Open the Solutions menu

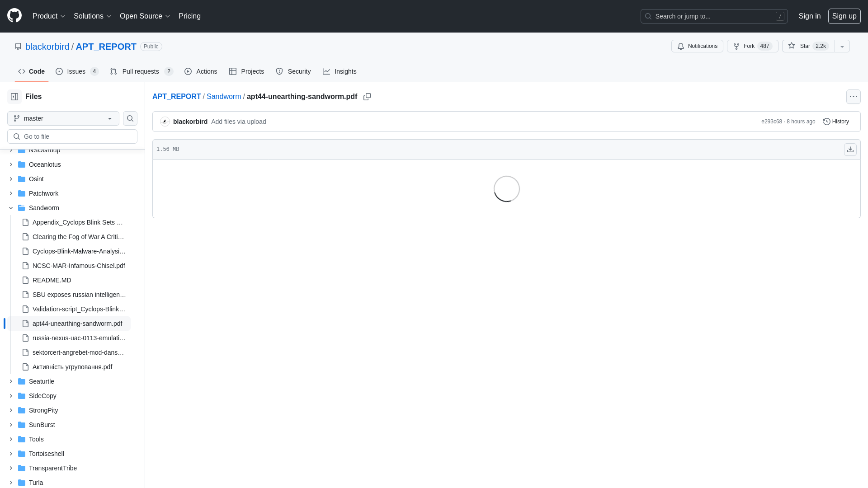(x=93, y=16)
